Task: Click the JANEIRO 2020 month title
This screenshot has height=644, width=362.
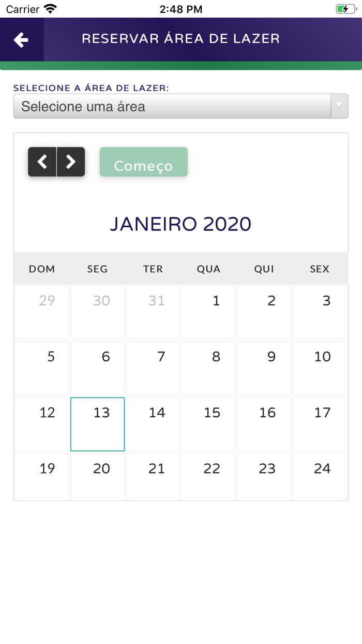Action: (x=181, y=224)
